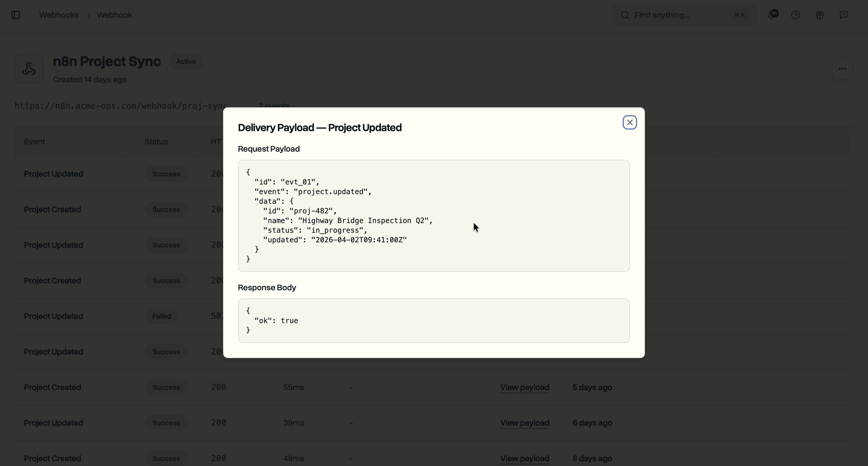Screen dimensions: 868x466
Task: Open the three-dots more options menu
Action: click(x=842, y=69)
